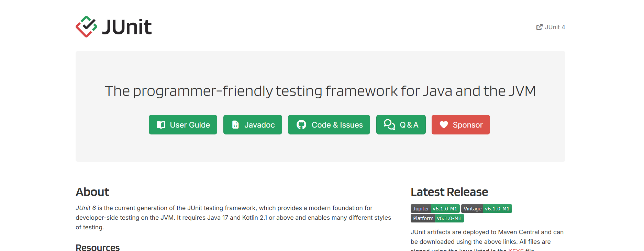Click the green v6.1.0-M1 label on Platform badge
644x251 pixels.
tap(449, 218)
